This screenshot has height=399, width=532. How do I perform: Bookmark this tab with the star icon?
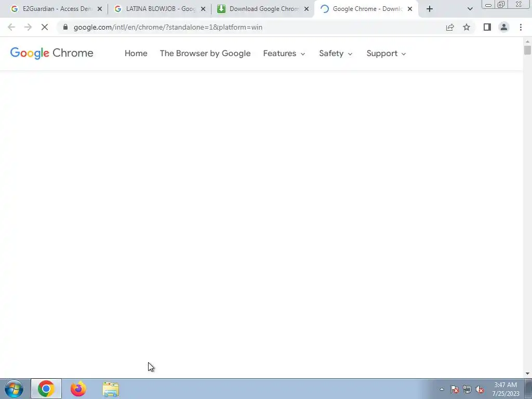click(467, 27)
